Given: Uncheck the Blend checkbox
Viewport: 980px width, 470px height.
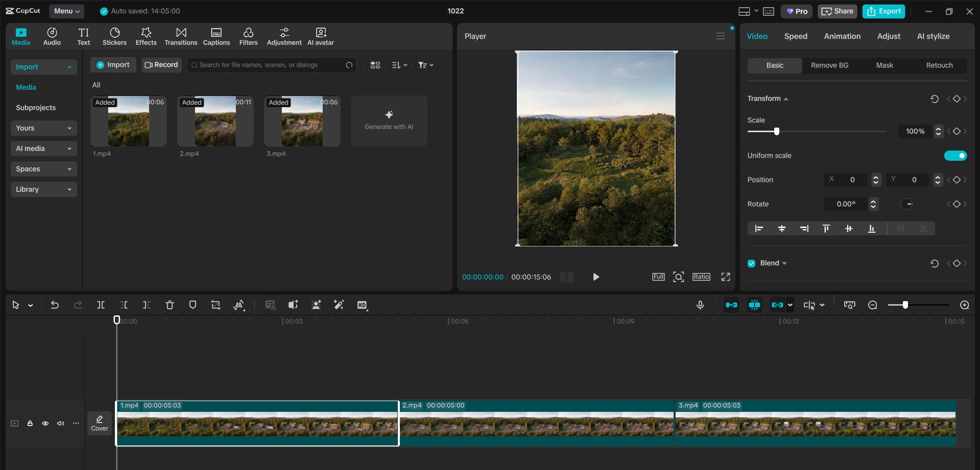Looking at the screenshot, I should (751, 263).
